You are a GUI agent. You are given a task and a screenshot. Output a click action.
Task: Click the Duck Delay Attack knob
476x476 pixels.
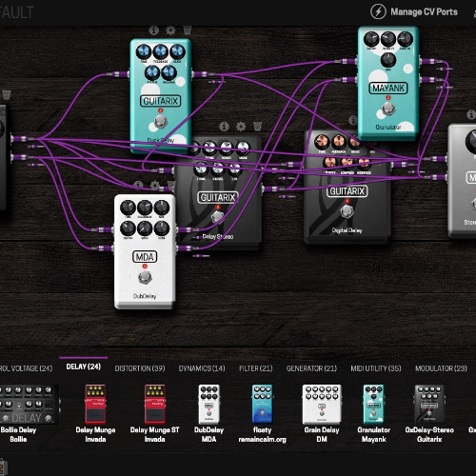point(152,73)
